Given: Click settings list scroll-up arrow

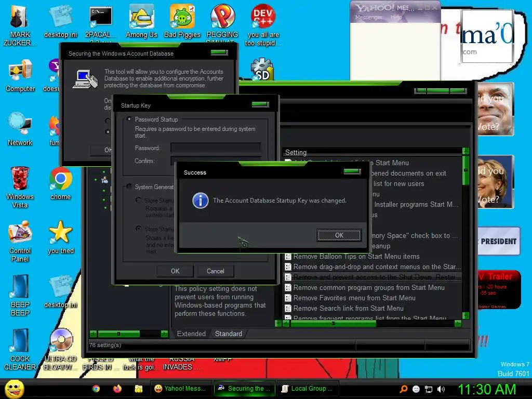Looking at the screenshot, I should point(466,151).
